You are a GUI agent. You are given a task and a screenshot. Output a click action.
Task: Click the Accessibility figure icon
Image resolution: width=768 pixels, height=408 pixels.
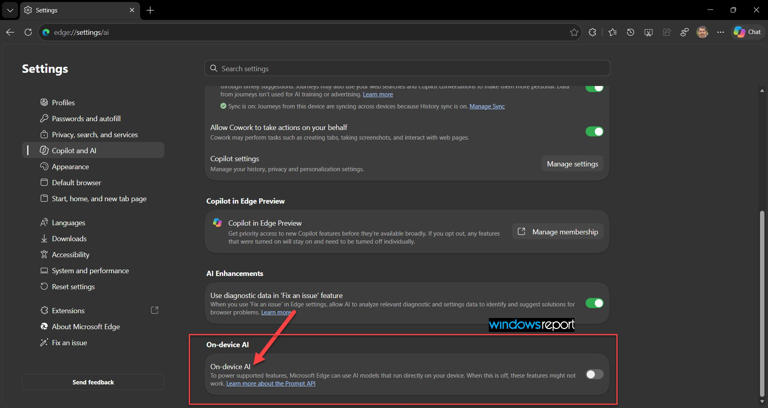(44, 255)
